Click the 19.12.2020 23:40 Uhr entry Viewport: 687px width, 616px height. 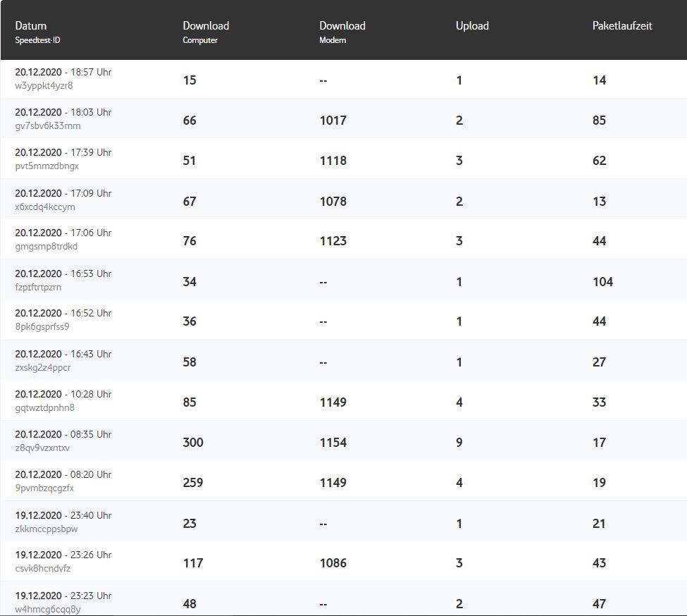(63, 516)
